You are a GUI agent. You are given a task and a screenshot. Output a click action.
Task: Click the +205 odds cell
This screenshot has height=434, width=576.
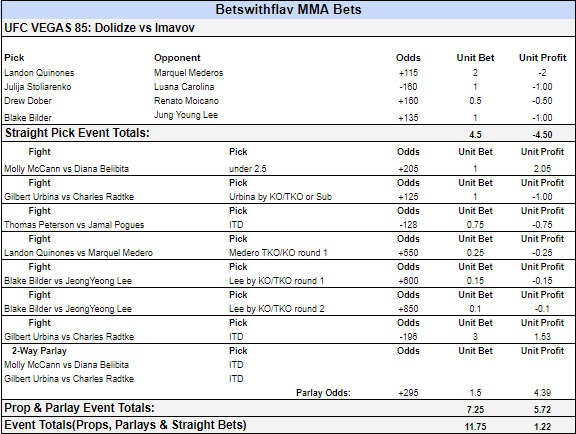point(408,169)
